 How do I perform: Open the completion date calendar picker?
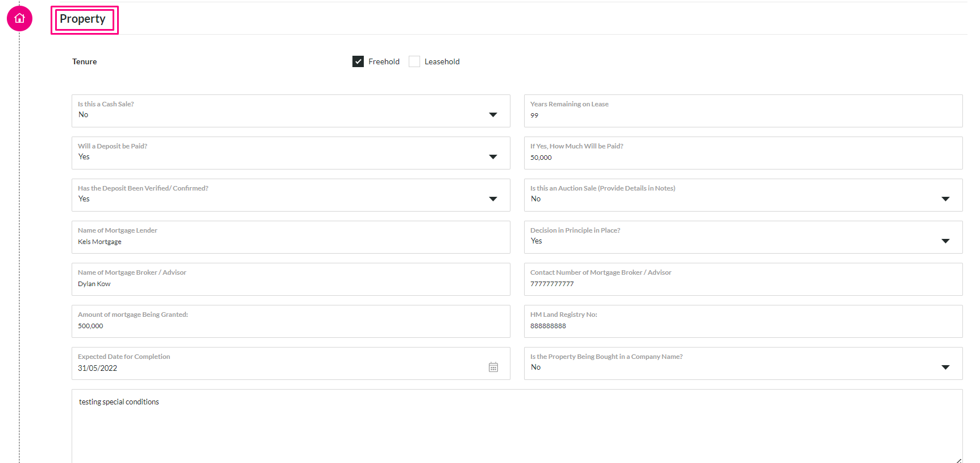493,367
